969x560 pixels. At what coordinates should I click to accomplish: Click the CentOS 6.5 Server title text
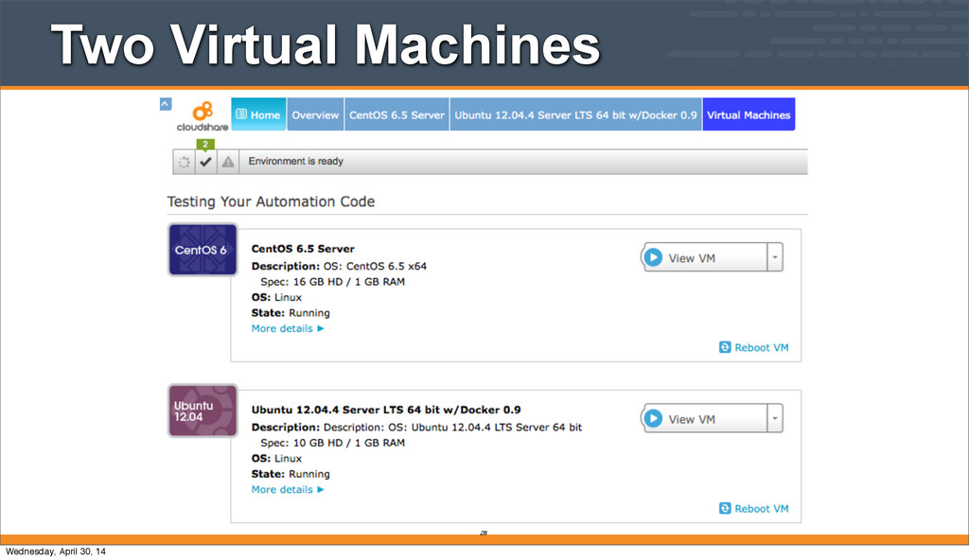click(303, 249)
